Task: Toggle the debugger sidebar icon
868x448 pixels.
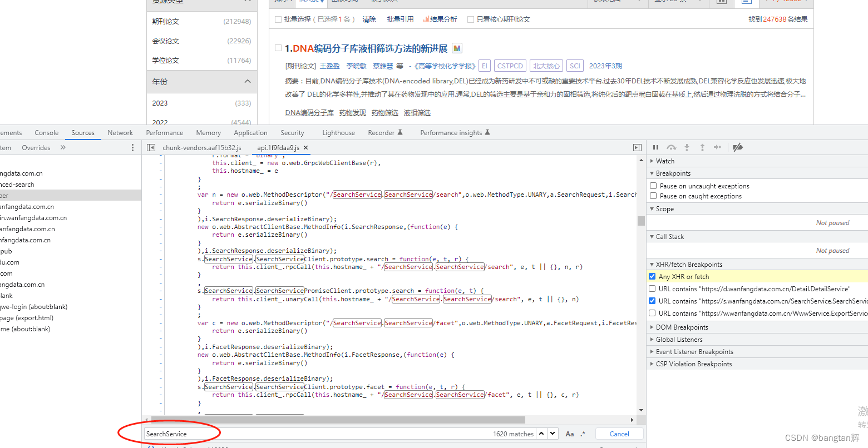Action: [x=637, y=148]
